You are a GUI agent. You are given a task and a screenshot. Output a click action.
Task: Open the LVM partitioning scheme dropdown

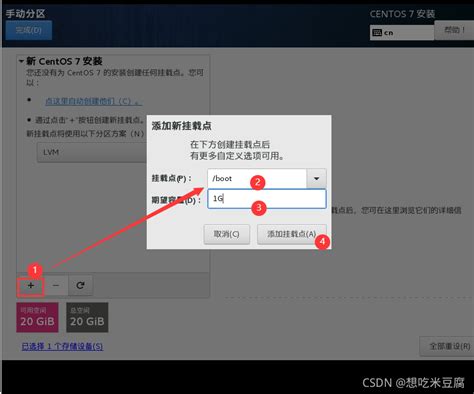pos(92,152)
